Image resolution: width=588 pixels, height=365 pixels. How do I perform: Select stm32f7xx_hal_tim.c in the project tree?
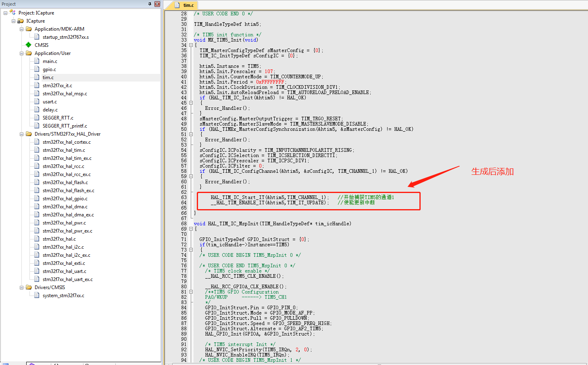(x=64, y=150)
